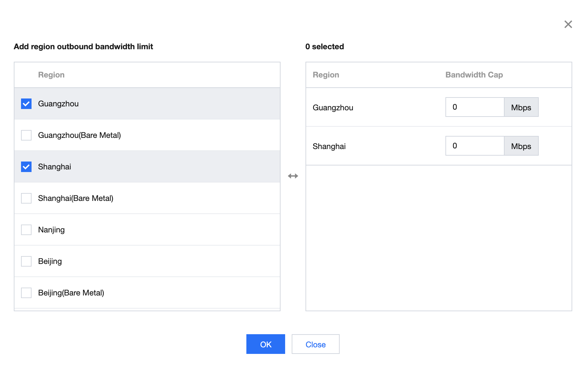Click the Mbps unit next to Guangzhou input
Image resolution: width=588 pixels, height=369 pixels.
pyautogui.click(x=521, y=107)
